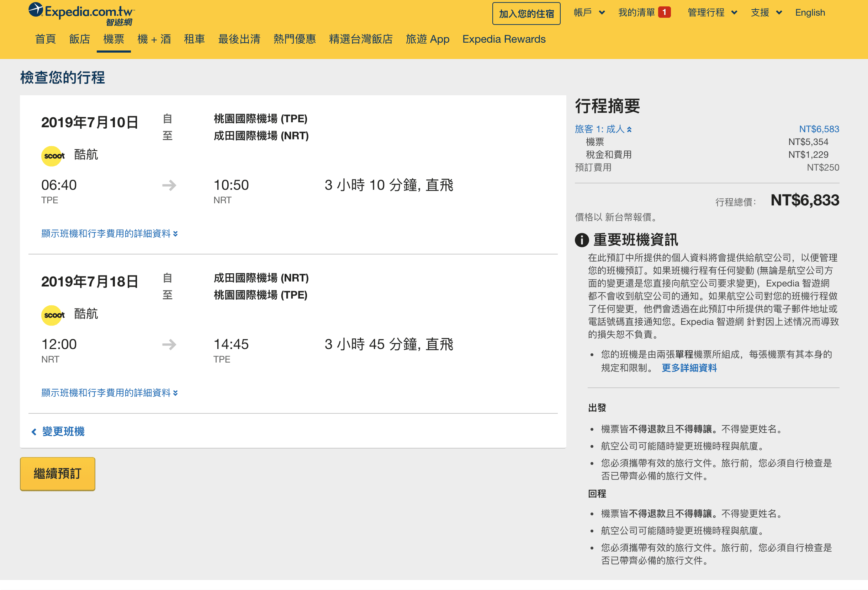This screenshot has width=868, height=590.
Task: Click 繼續預訂 to proceed with booking
Action: click(58, 472)
